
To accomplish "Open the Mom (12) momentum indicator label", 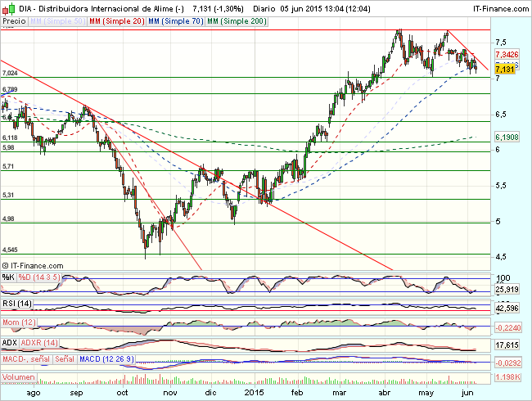I will 20,324.
